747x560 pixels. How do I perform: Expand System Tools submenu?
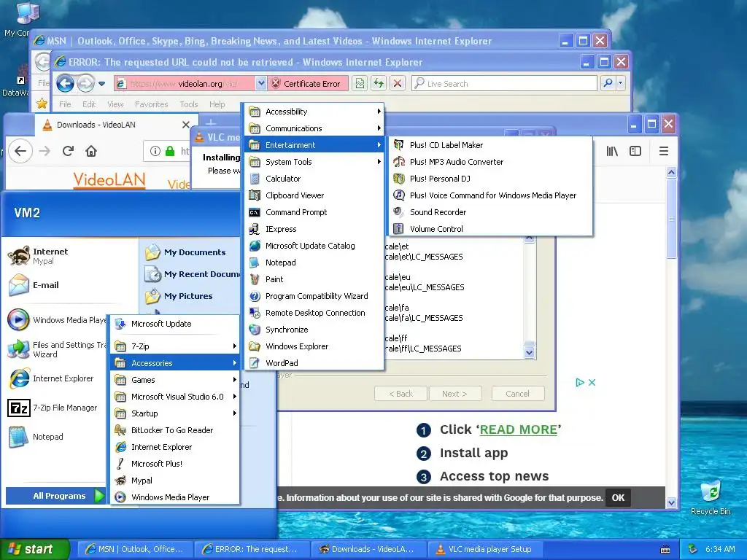pyautogui.click(x=314, y=162)
